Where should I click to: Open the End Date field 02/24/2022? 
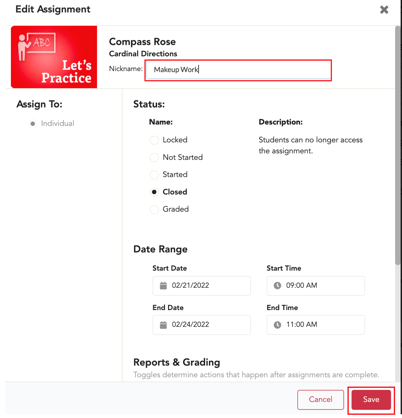coord(201,325)
